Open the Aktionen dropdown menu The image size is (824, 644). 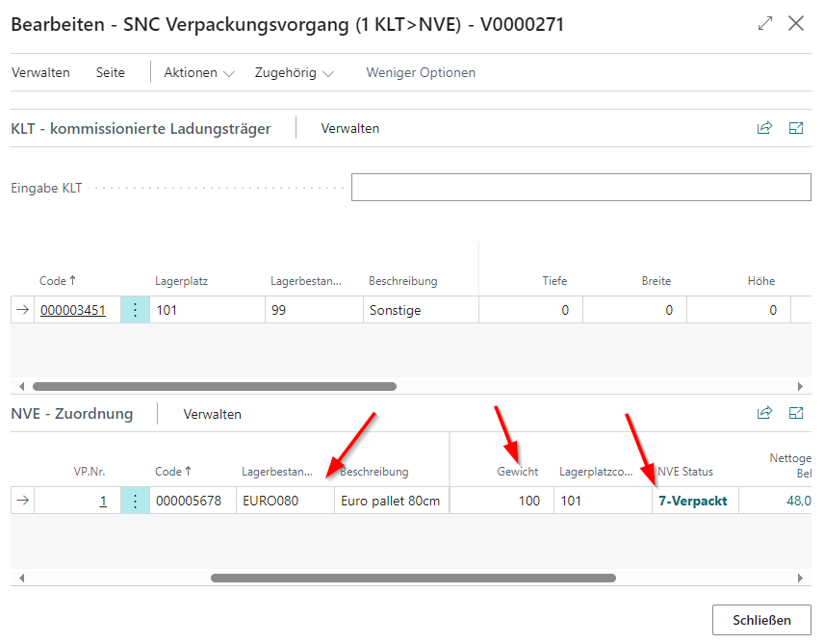pos(198,72)
